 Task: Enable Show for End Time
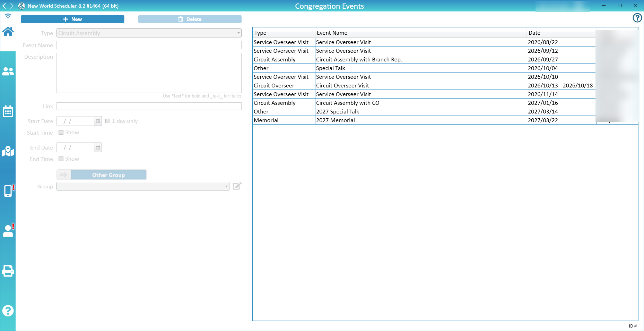(61, 159)
